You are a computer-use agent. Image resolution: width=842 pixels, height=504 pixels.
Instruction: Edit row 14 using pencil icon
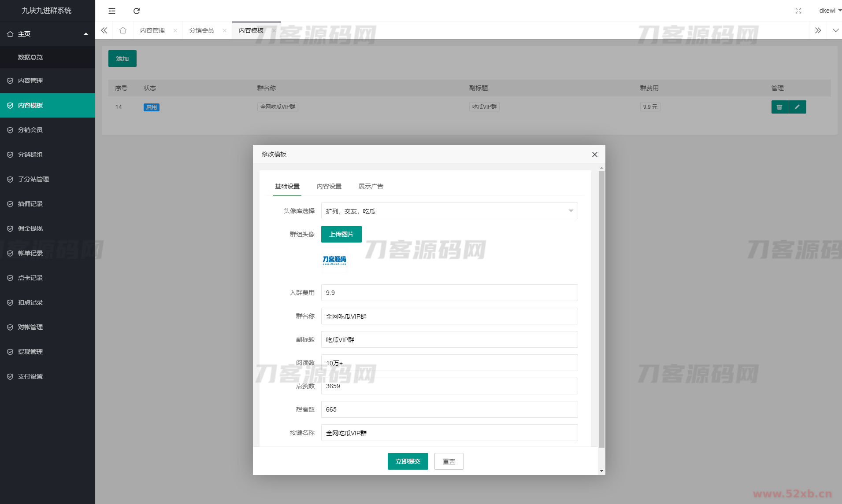(x=797, y=107)
